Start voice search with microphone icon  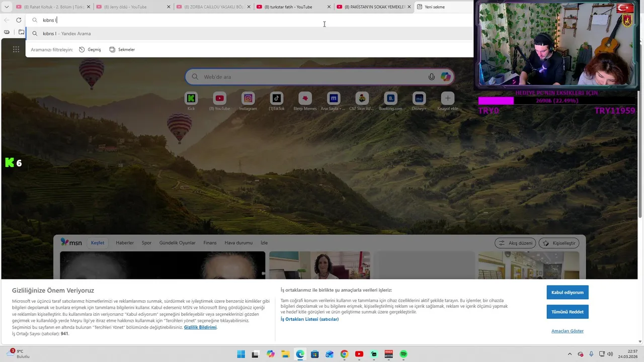click(432, 77)
